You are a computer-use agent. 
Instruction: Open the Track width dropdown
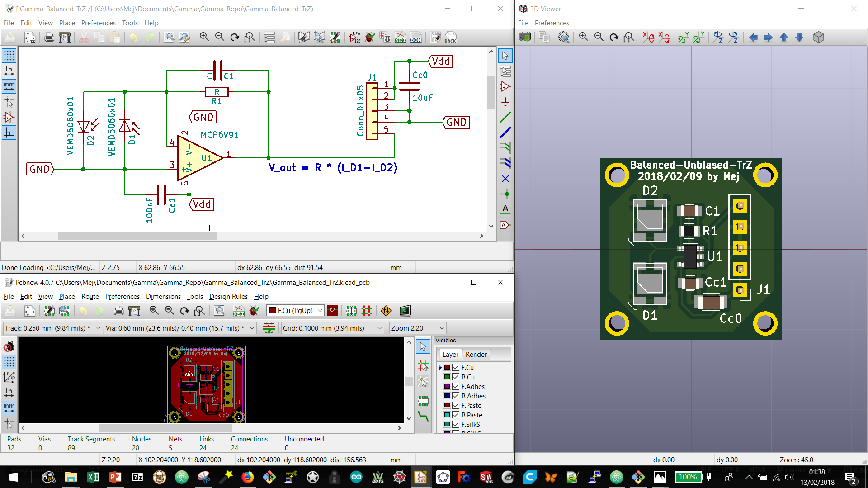tap(53, 328)
